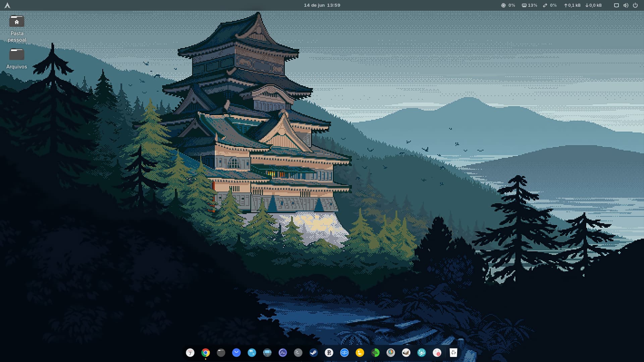Launch GIMP from the dock

point(406,353)
